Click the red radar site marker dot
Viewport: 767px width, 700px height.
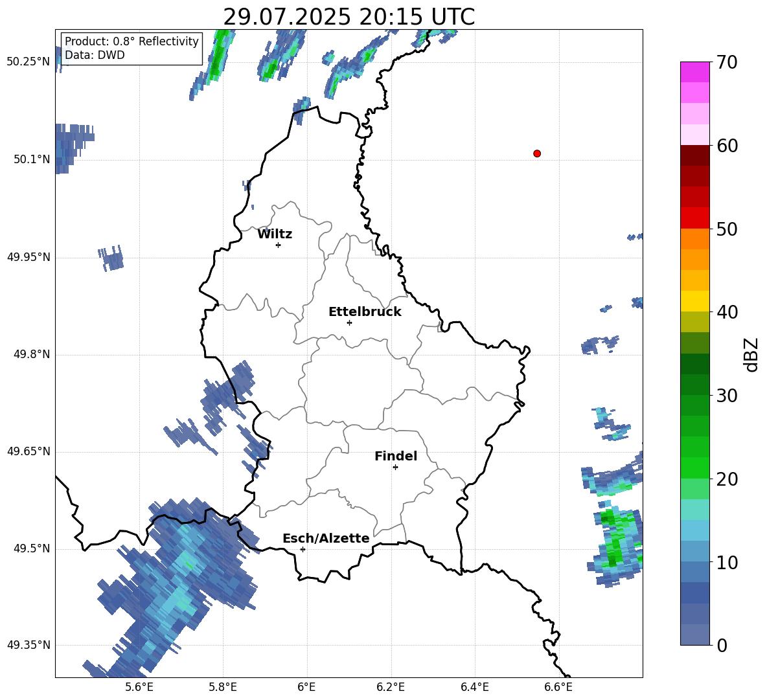coord(537,153)
